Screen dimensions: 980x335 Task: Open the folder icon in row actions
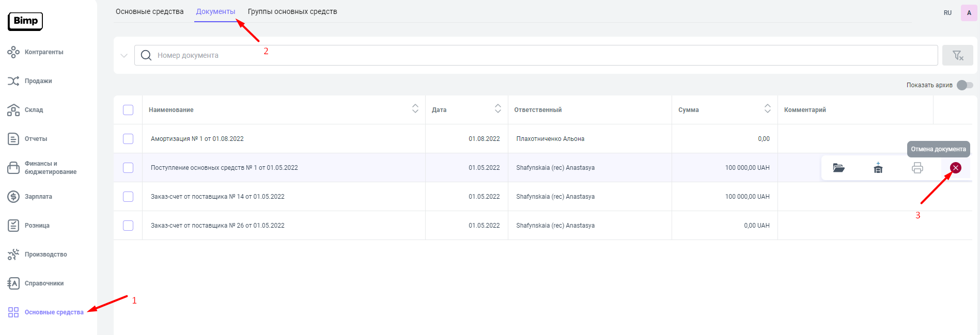point(838,168)
